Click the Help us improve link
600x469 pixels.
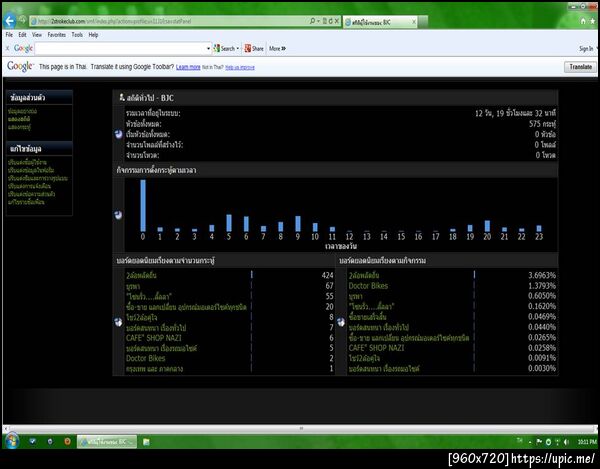(x=240, y=67)
